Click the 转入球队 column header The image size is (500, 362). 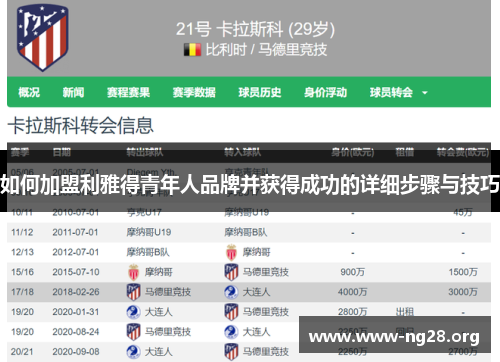[243, 152]
